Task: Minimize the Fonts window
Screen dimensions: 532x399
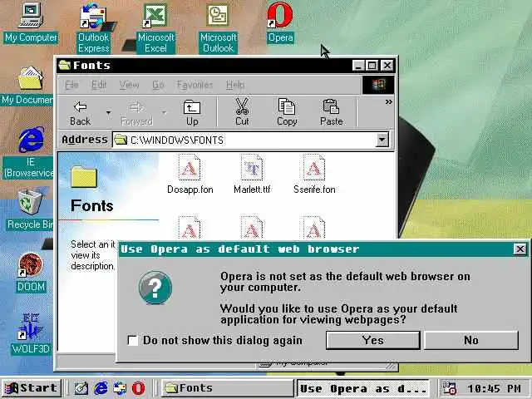Action: [358, 65]
